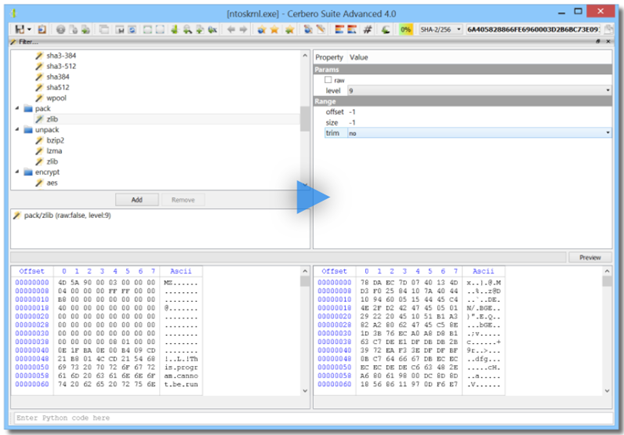Collapse the pack folder in filter tree
The width and height of the screenshot is (624, 435).
point(17,109)
